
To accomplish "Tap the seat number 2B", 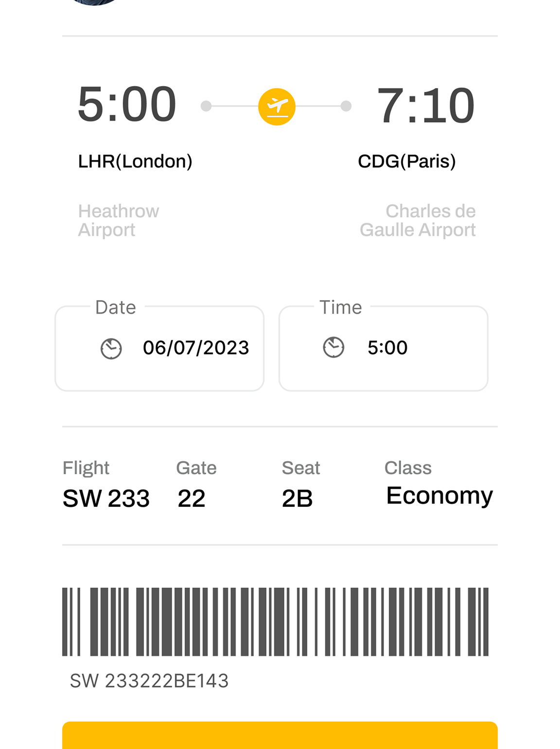I will [297, 499].
